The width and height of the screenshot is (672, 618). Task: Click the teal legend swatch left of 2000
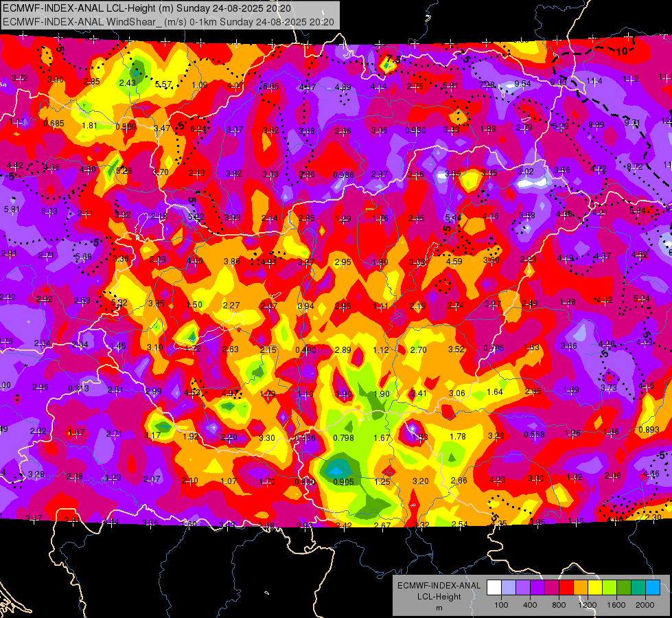click(638, 588)
